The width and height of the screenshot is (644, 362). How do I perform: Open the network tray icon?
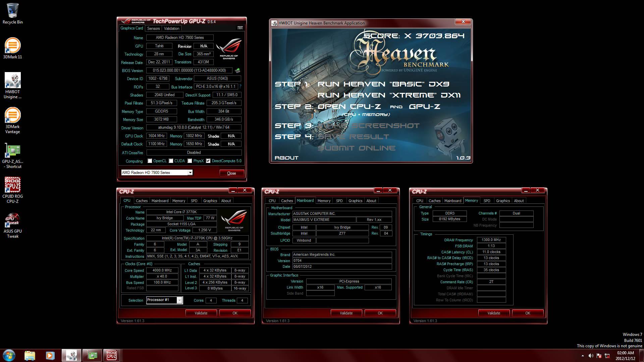(607, 356)
